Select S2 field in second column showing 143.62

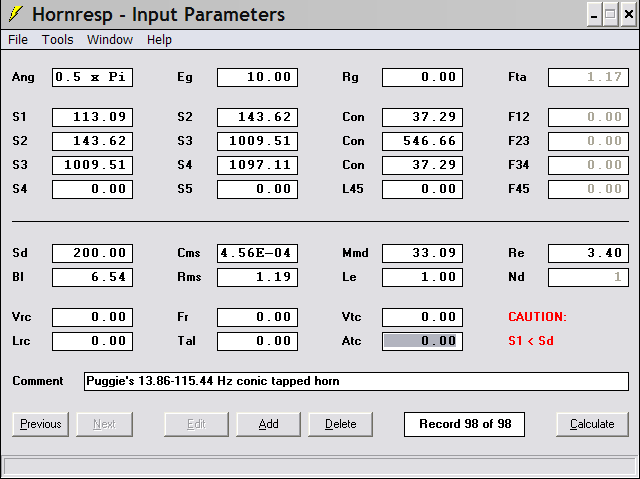point(258,117)
